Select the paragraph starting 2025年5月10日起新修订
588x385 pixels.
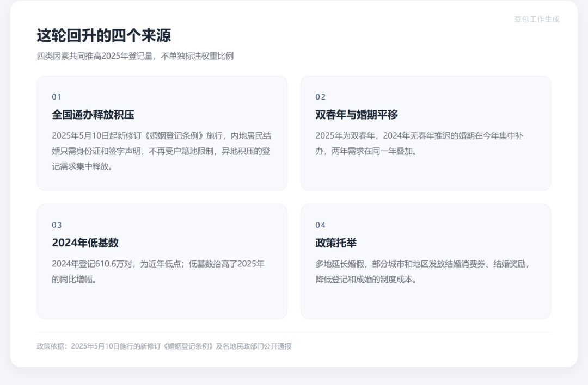[162, 151]
